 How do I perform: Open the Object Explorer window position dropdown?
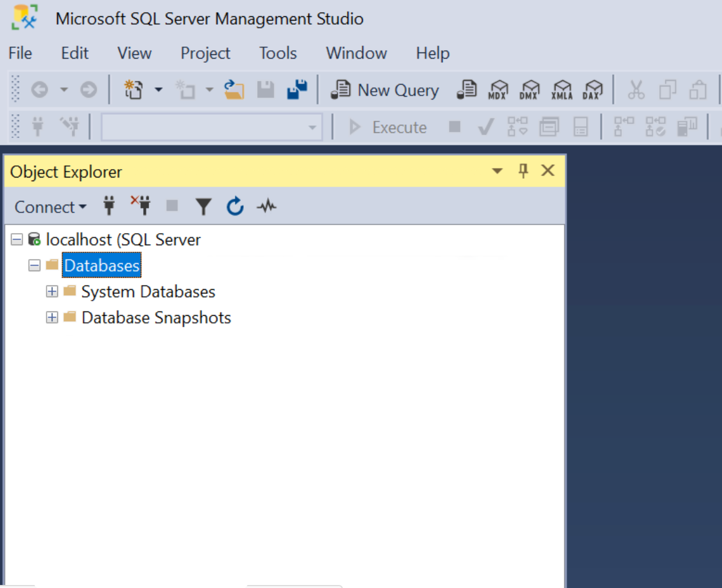[497, 171]
